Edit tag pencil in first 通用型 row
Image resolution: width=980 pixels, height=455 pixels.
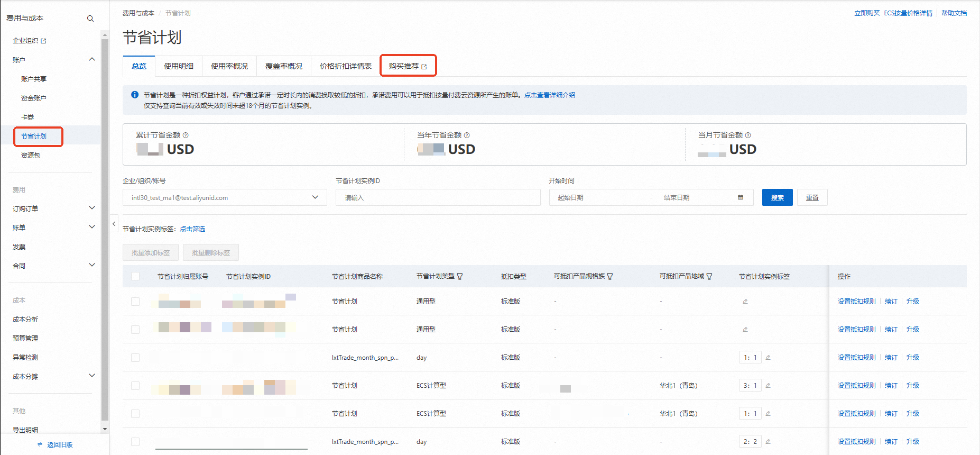click(745, 302)
